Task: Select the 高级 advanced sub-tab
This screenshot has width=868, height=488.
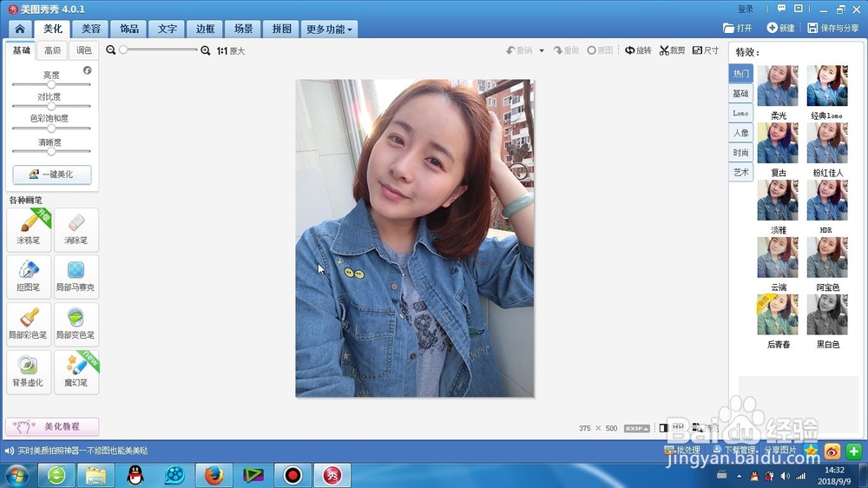Action: (53, 50)
